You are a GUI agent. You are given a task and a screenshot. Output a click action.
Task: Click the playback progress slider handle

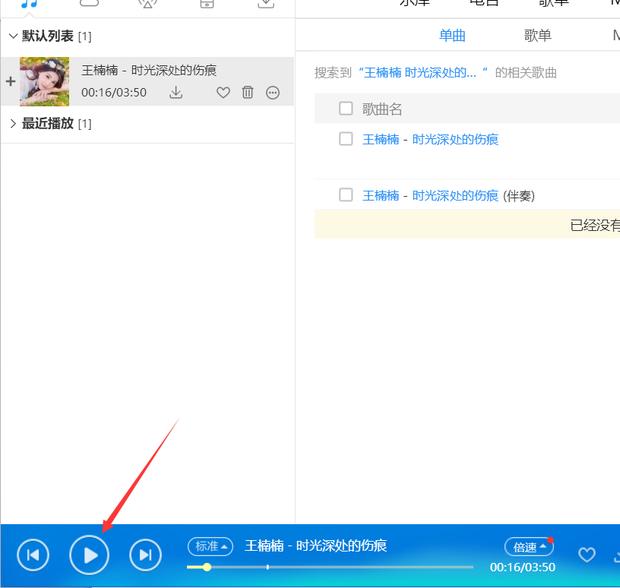click(207, 567)
